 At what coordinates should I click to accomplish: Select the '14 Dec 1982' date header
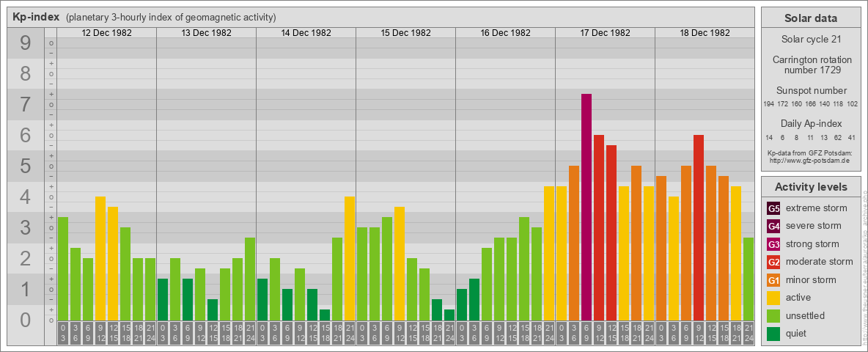tap(306, 33)
